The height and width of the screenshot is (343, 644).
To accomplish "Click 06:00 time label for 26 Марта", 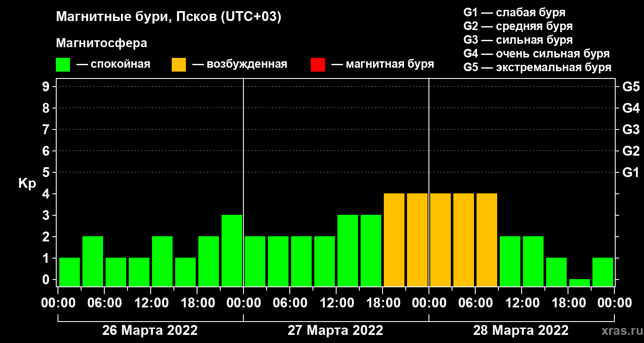I will (104, 303).
